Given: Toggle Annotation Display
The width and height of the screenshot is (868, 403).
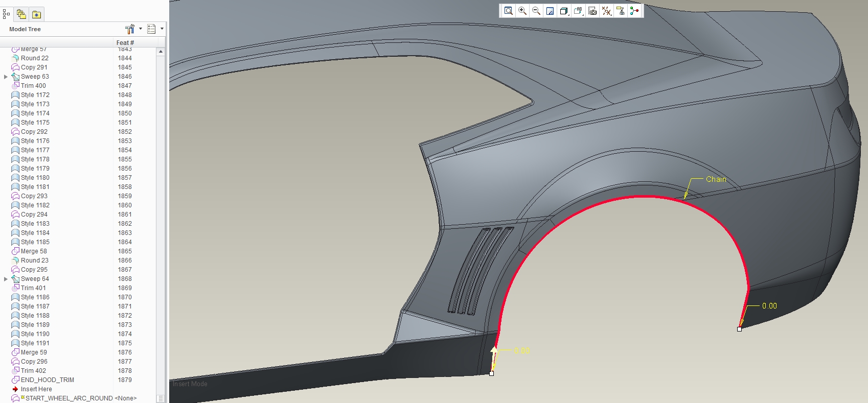Looking at the screenshot, I should pyautogui.click(x=621, y=11).
